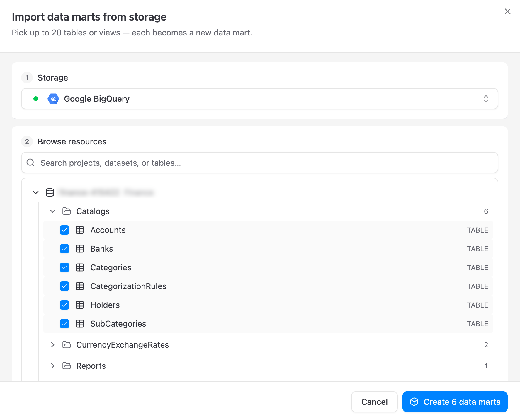Viewport: 520px width, 420px height.
Task: Click the CurrencyExchangeRates folder icon
Action: coord(67,345)
